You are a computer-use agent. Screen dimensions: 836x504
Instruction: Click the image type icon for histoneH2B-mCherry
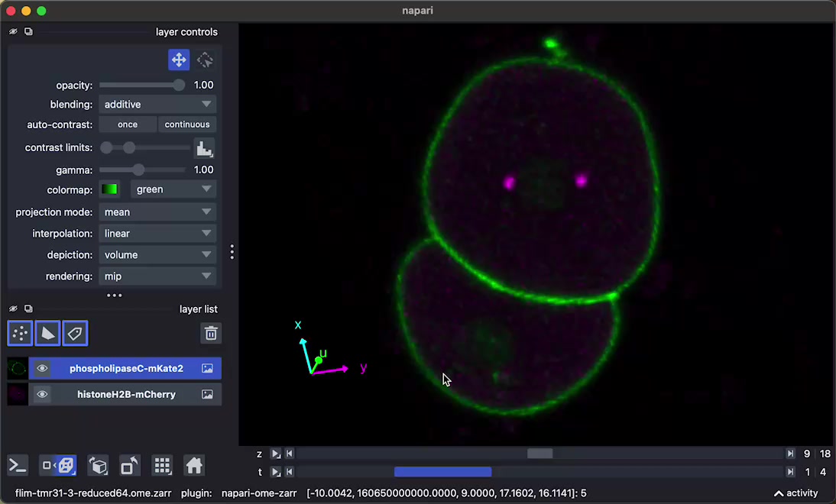[207, 394]
